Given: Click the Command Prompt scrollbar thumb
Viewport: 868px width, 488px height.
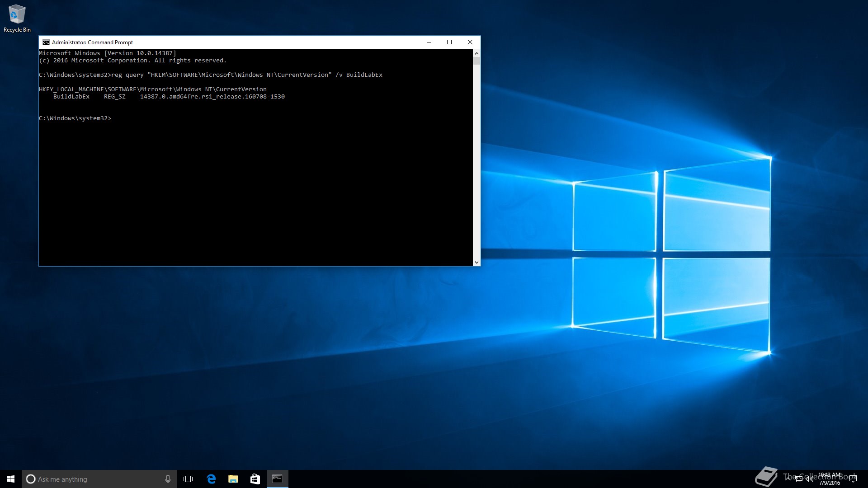Looking at the screenshot, I should (476, 61).
